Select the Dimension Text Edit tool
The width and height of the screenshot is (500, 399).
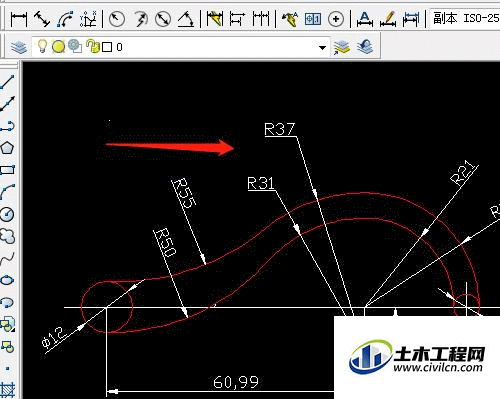pos(388,19)
